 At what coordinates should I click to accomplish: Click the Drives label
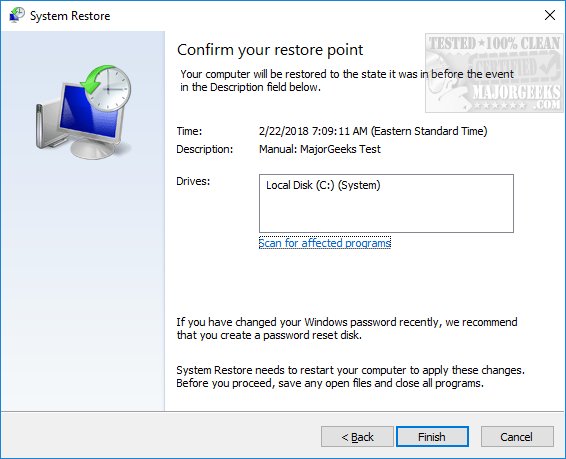pyautogui.click(x=193, y=181)
